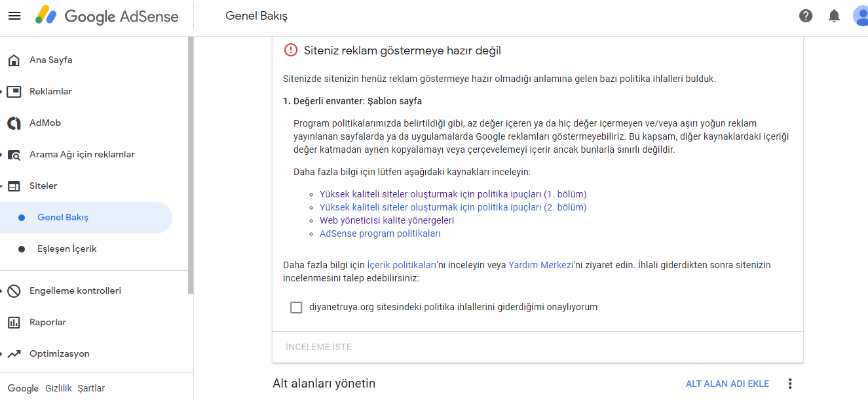
Task: Open the hamburger main menu
Action: [14, 16]
